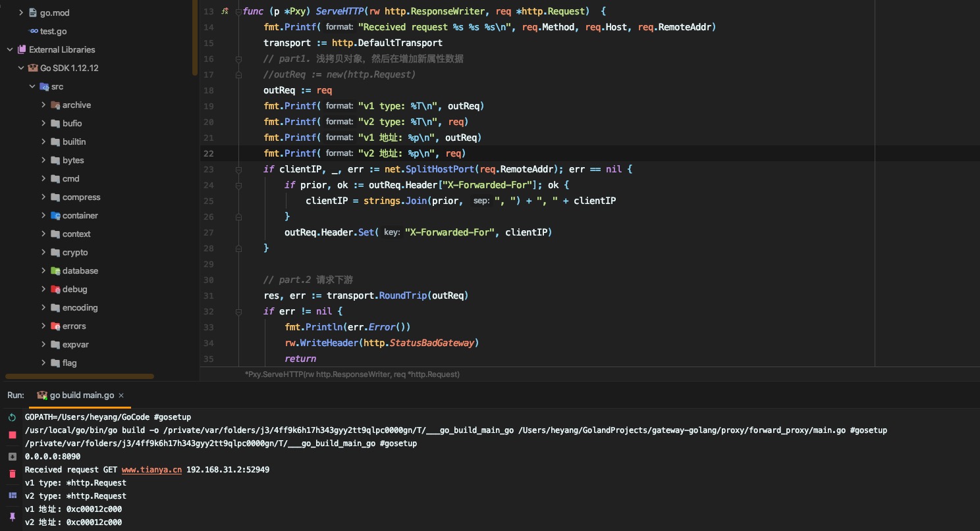This screenshot has height=531, width=980.
Task: Clear console output with the trash icon
Action: [13, 474]
